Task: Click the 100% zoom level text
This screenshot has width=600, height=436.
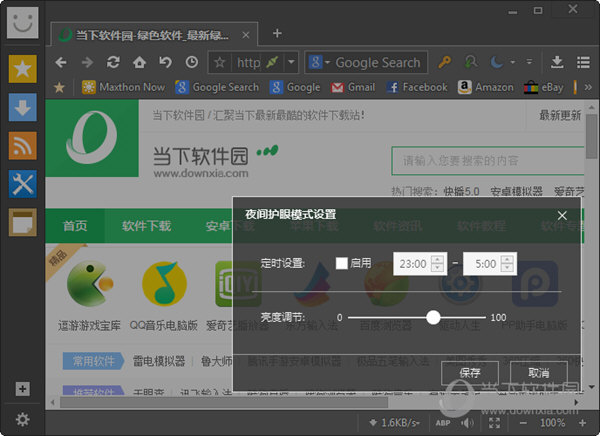Action: 553,423
